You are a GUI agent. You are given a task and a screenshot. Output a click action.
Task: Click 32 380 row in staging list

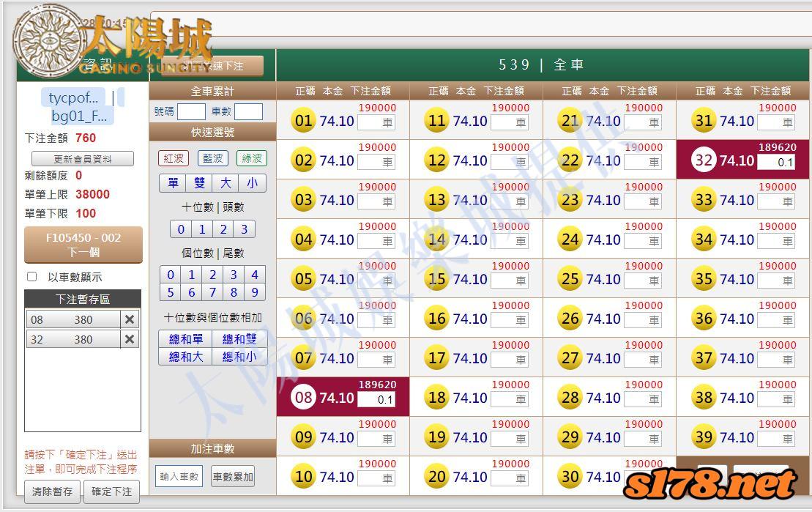coord(73,339)
